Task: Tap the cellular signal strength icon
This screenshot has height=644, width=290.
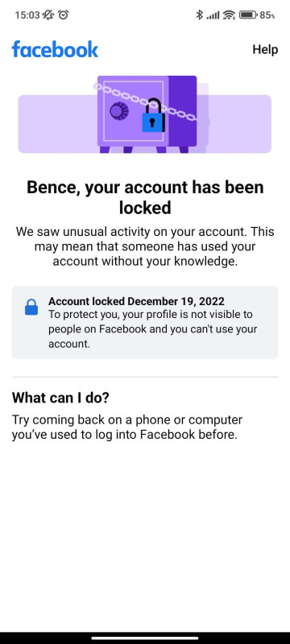Action: tap(213, 15)
